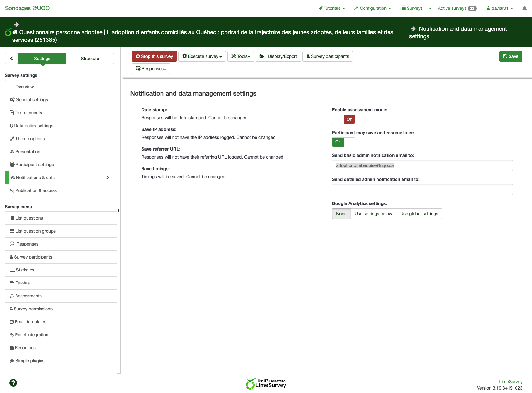Image resolution: width=532 pixels, height=393 pixels.
Task: Click the notifications bell icon
Action: pyautogui.click(x=524, y=9)
